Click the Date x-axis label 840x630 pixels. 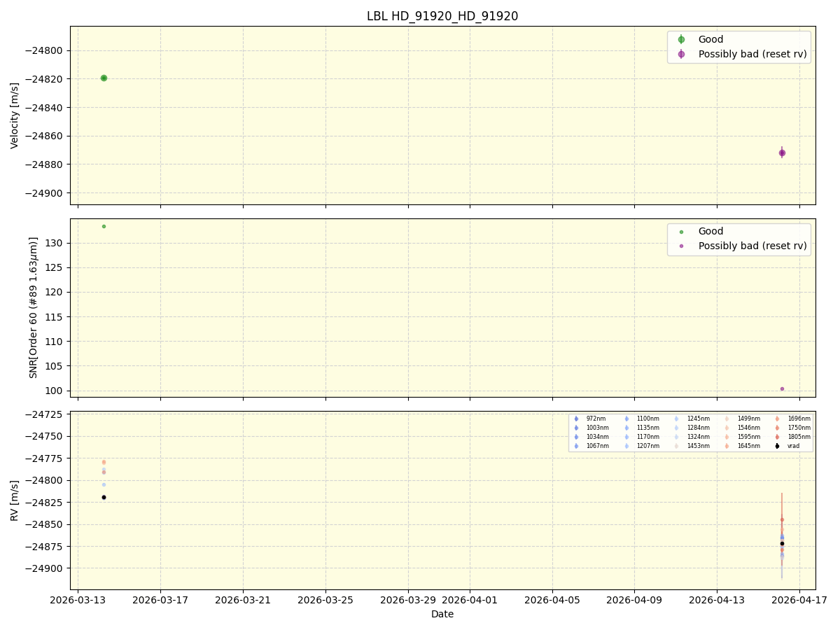[442, 614]
